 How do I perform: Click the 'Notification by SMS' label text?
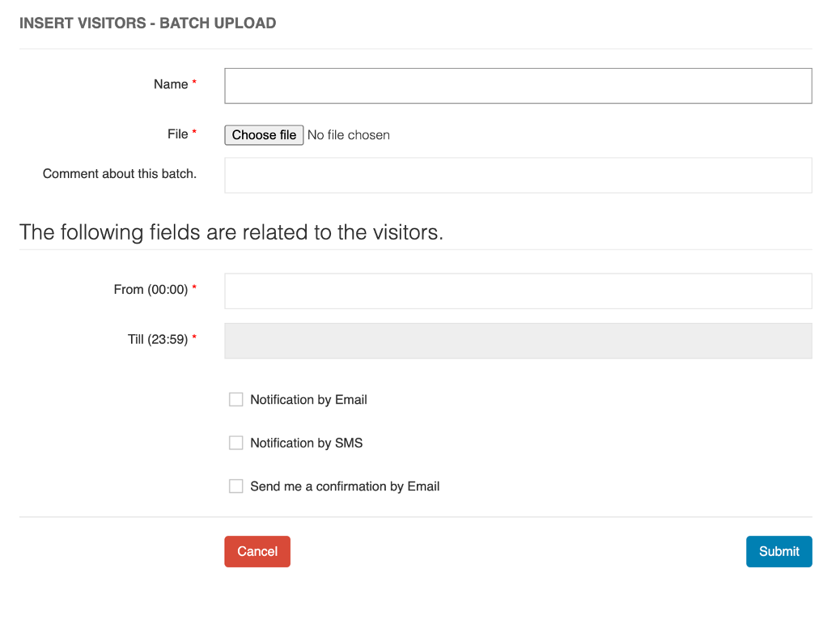tap(306, 444)
